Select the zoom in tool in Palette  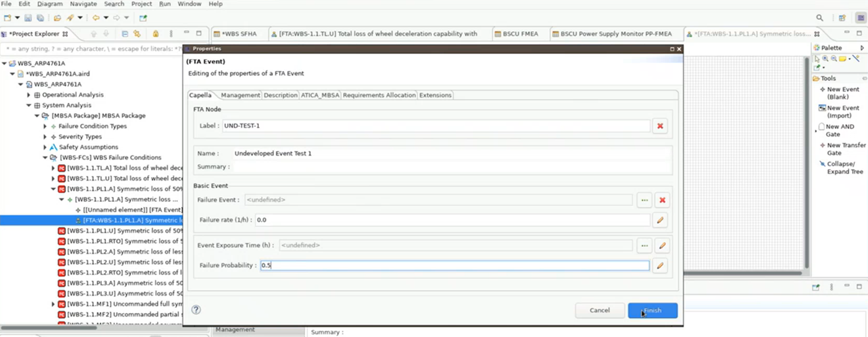825,59
